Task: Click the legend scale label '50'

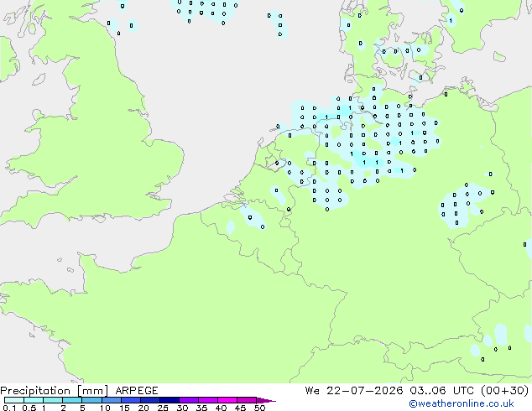Action: click(259, 408)
